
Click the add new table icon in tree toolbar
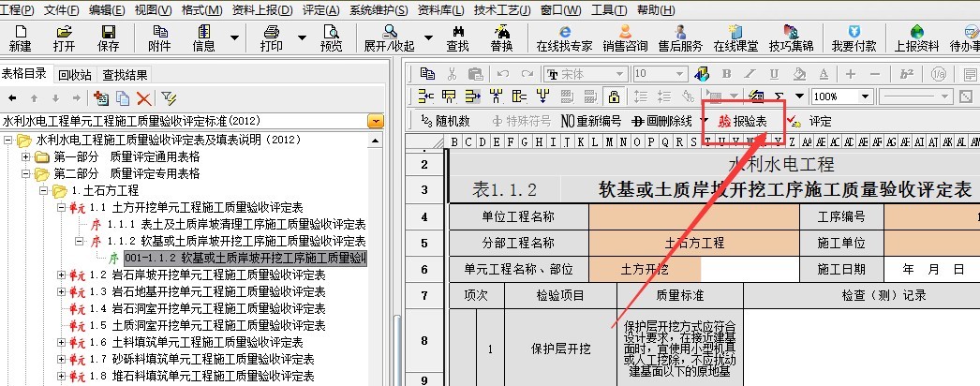(100, 98)
